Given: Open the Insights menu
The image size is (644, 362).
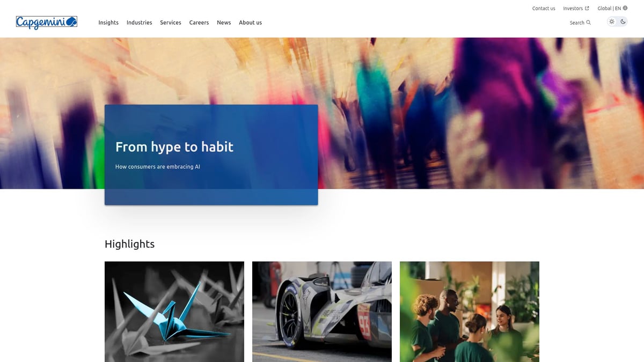Looking at the screenshot, I should click(108, 23).
